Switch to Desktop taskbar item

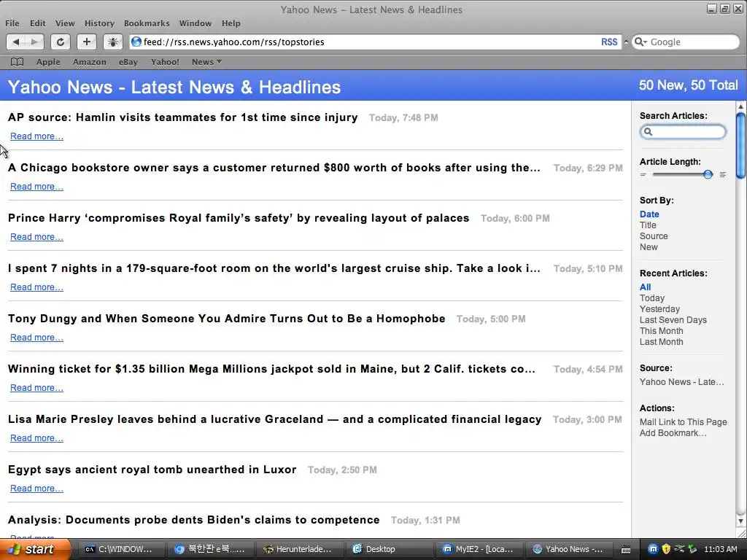click(x=388, y=550)
